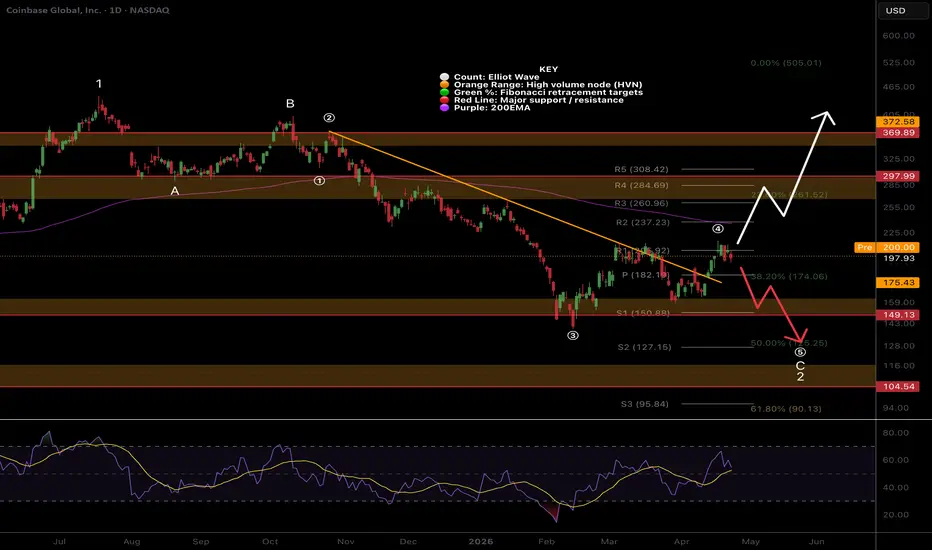The width and height of the screenshot is (932, 550).
Task: Click the KEY legend heading
Action: point(549,69)
